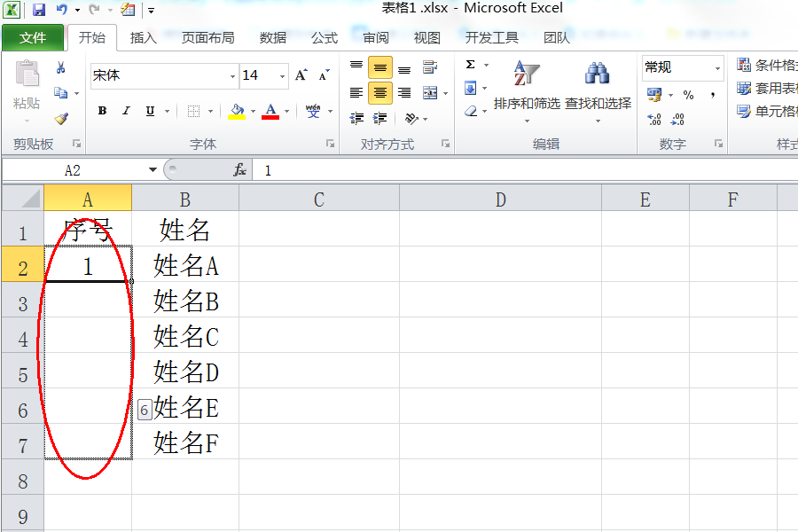Align text left
This screenshot has width=798, height=532.
pos(356,92)
